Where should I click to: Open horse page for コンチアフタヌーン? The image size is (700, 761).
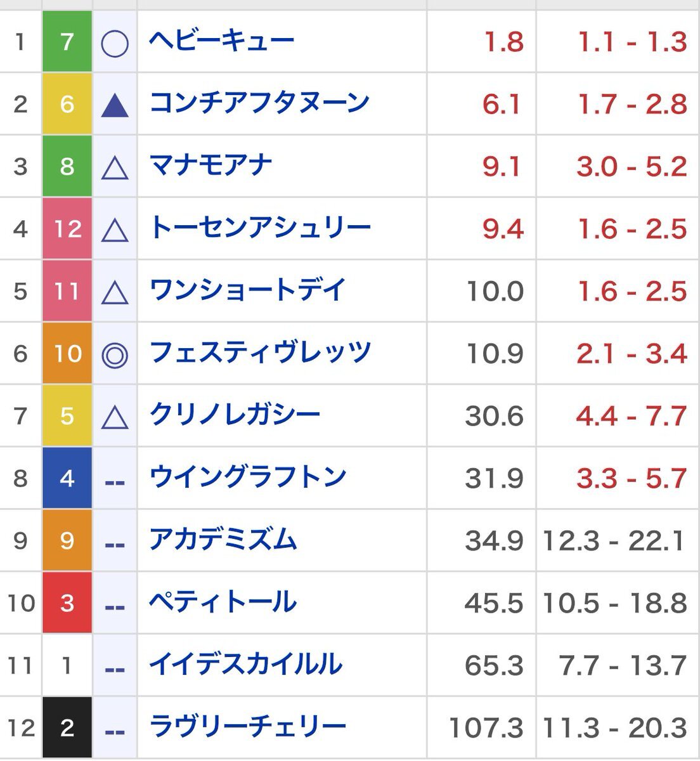coord(259,103)
